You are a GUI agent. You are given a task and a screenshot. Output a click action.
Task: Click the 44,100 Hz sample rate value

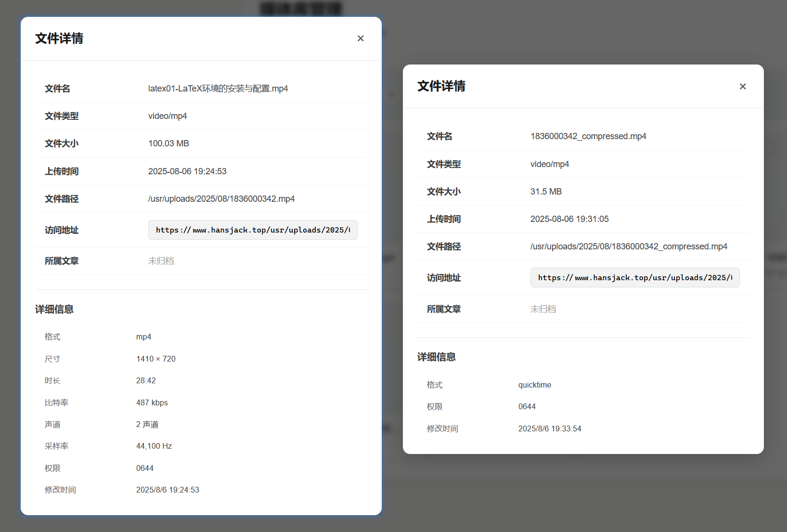154,446
